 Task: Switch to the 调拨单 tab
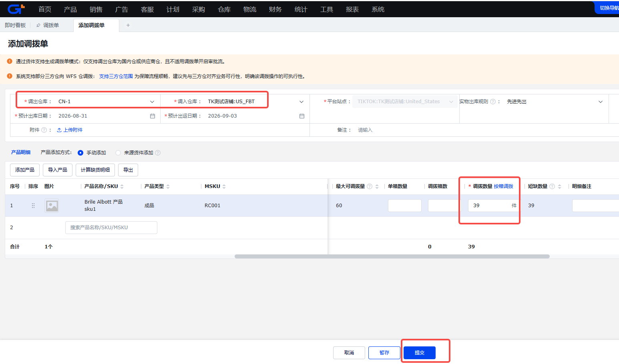pyautogui.click(x=51, y=25)
